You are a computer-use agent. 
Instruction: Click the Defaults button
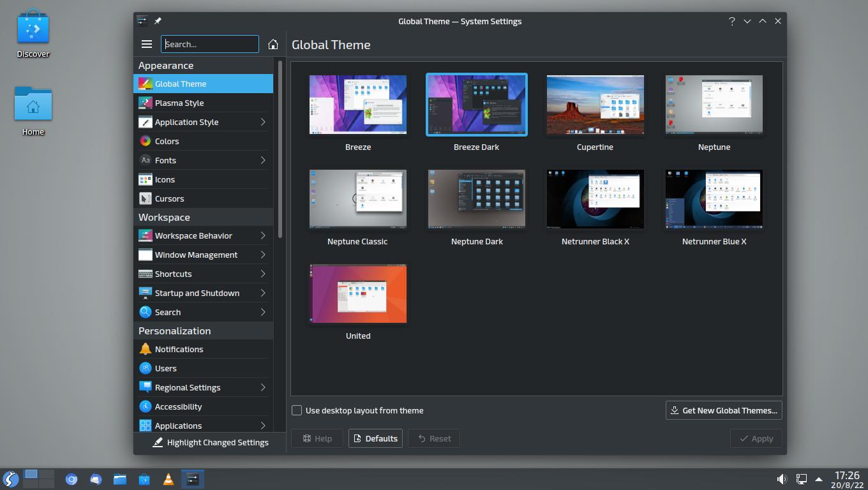(375, 438)
